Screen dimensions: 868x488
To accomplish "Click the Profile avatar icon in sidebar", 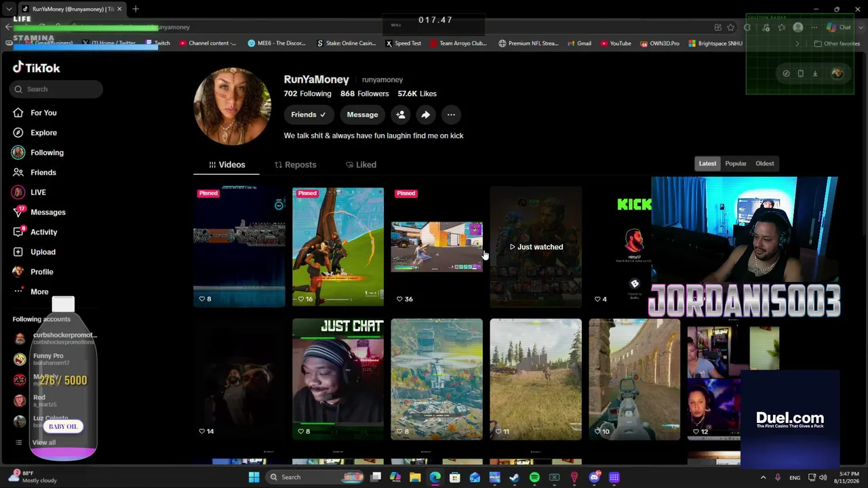I will [x=18, y=272].
